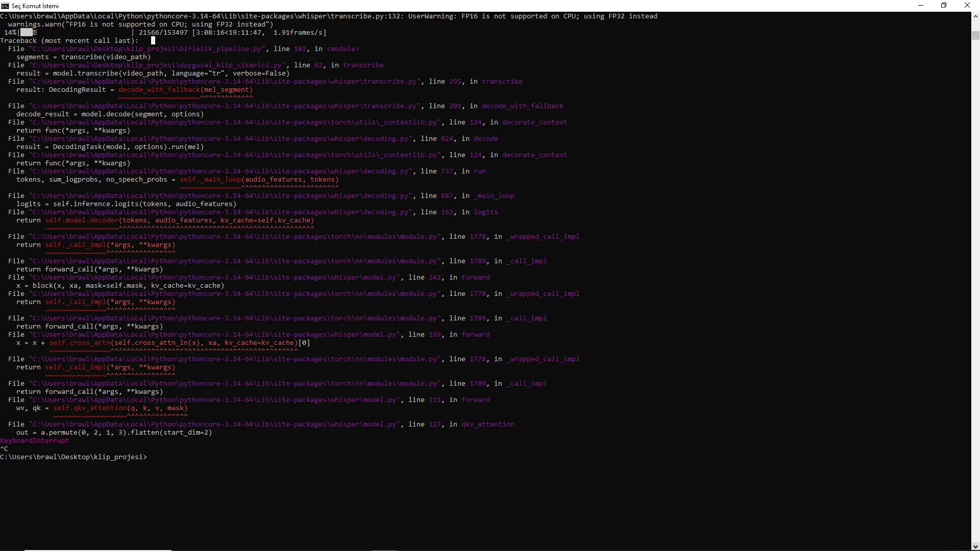Close the Komut İstemi window
This screenshot has width=980, height=551.
tap(967, 6)
